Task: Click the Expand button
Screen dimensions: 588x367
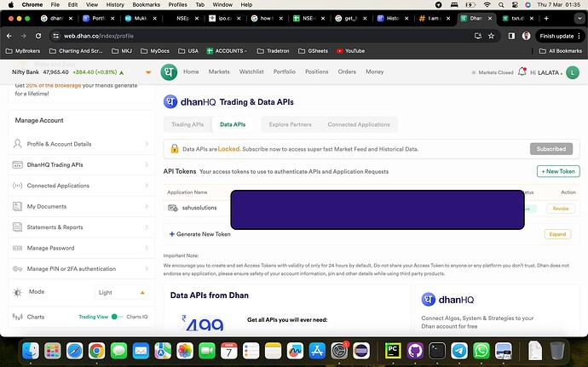Action: (557, 234)
